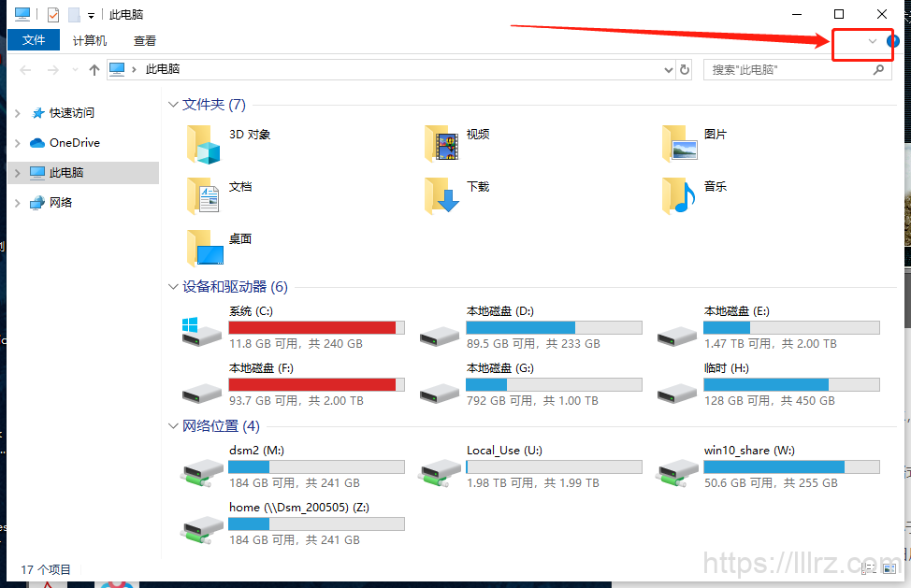Expand 快速访问 in the navigation tree
Viewport: 911px width, 588px height.
[18, 113]
